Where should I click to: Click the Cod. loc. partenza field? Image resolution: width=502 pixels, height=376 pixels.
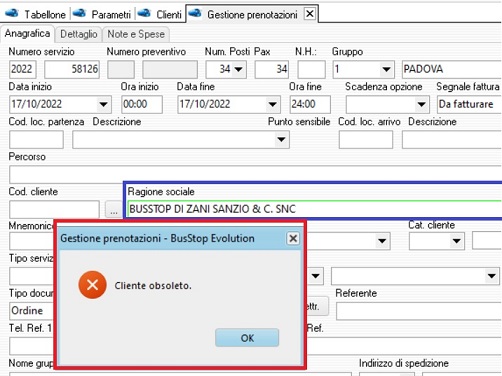click(x=36, y=139)
